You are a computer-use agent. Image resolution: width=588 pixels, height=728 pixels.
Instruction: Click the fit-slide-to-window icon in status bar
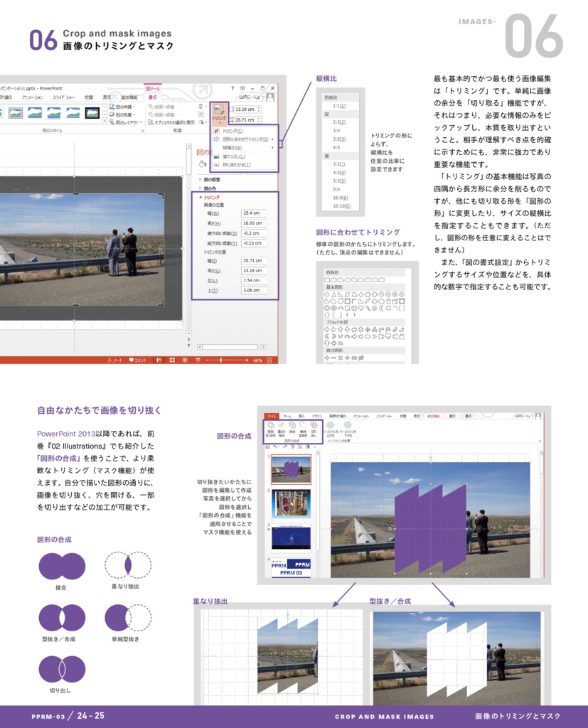coord(269,360)
